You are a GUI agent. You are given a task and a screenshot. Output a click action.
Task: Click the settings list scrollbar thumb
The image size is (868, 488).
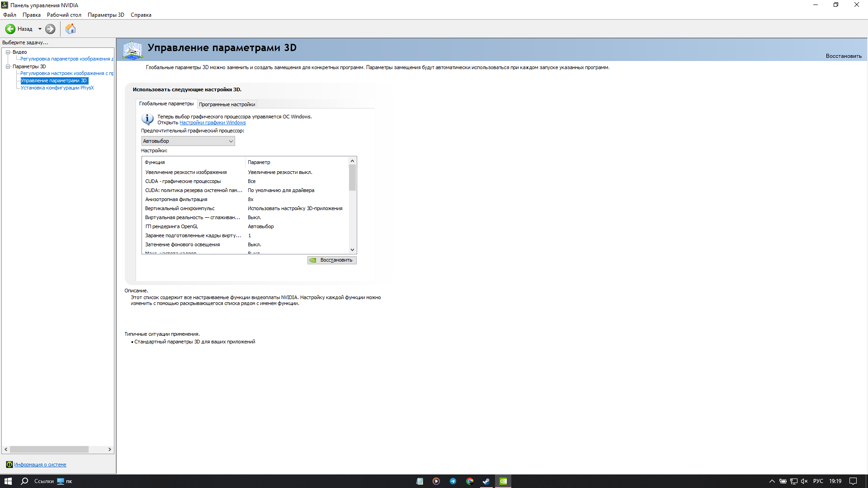coord(352,178)
